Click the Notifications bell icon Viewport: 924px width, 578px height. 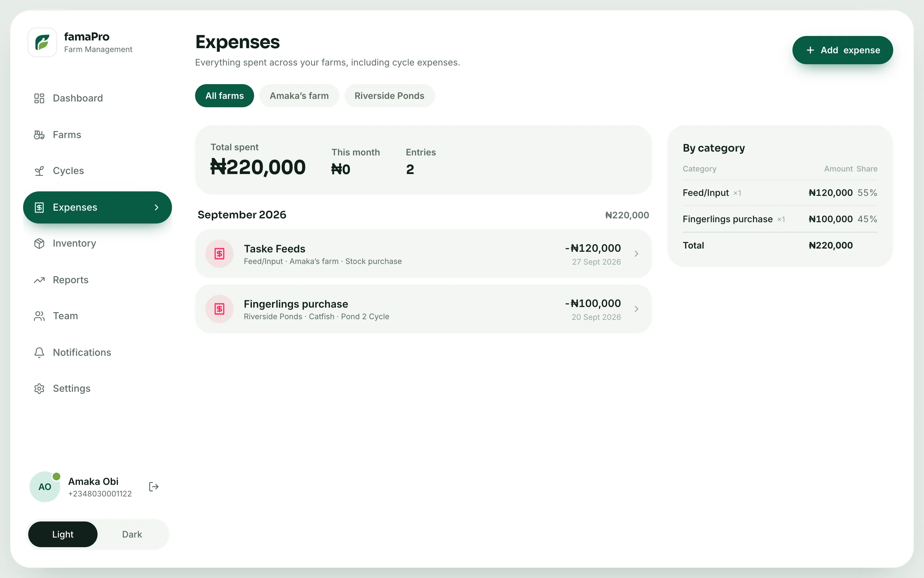coord(39,353)
